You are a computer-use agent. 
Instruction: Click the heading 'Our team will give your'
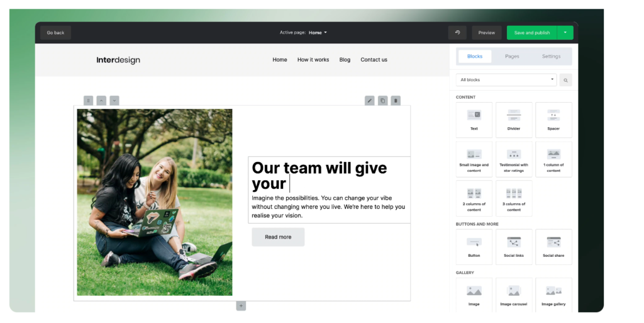pos(319,176)
